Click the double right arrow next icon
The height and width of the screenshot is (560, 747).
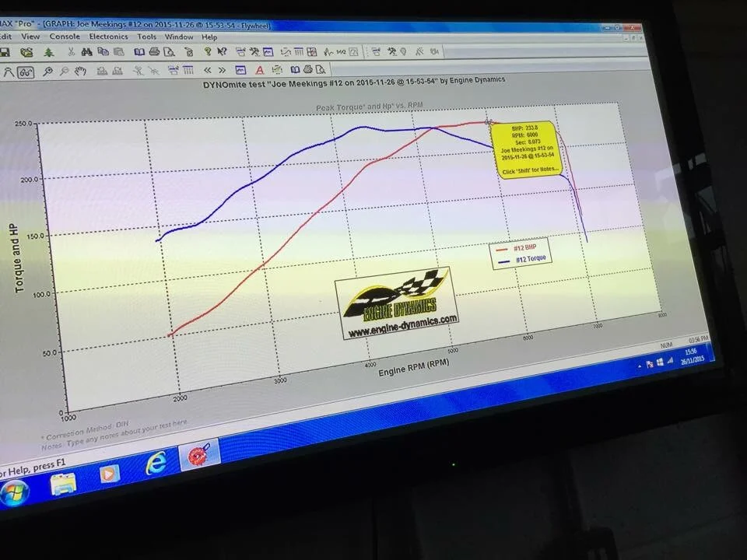(x=222, y=70)
